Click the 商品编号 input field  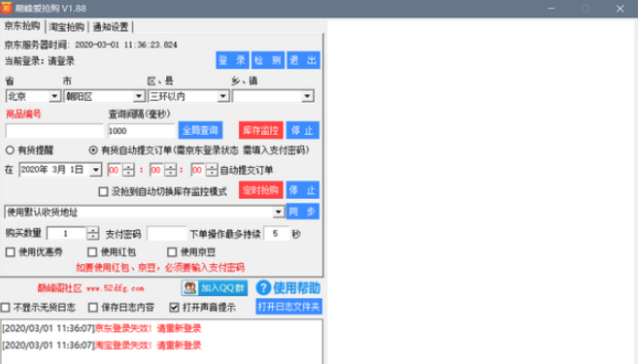tap(54, 131)
